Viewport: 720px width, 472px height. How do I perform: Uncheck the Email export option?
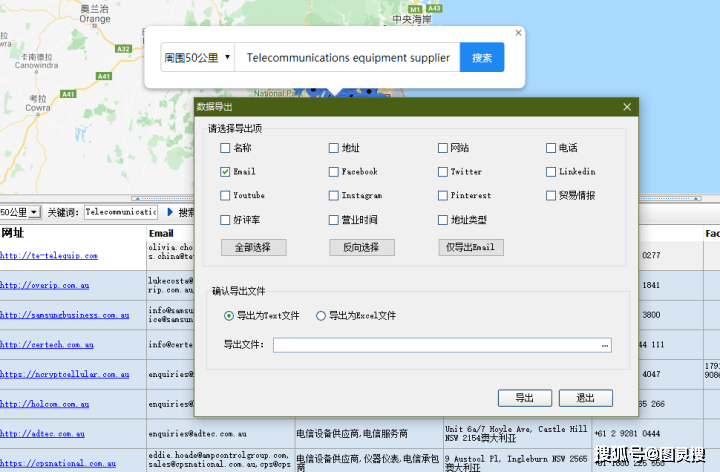(226, 172)
